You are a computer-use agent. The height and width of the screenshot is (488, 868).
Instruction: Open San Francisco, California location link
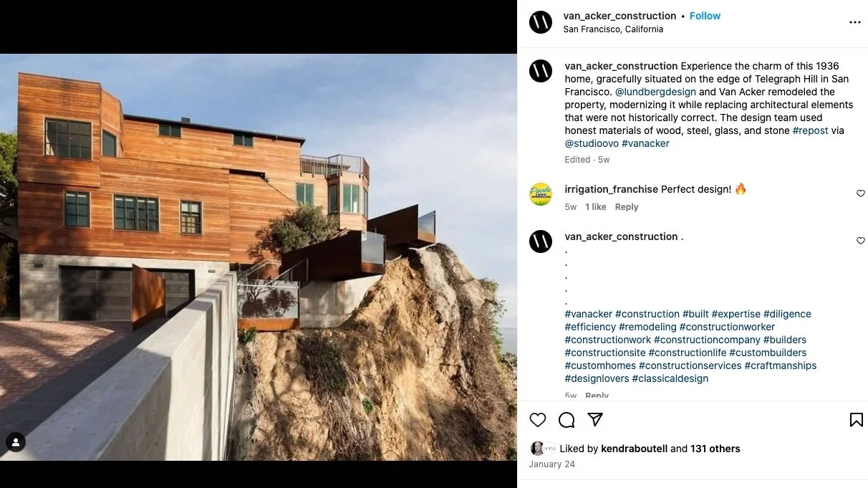[x=613, y=29]
